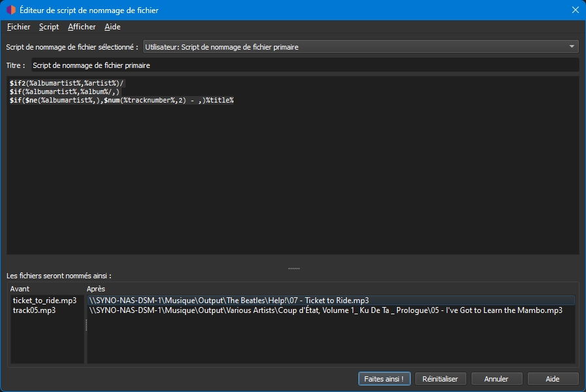Open the Aide menu in menu bar

click(x=112, y=27)
